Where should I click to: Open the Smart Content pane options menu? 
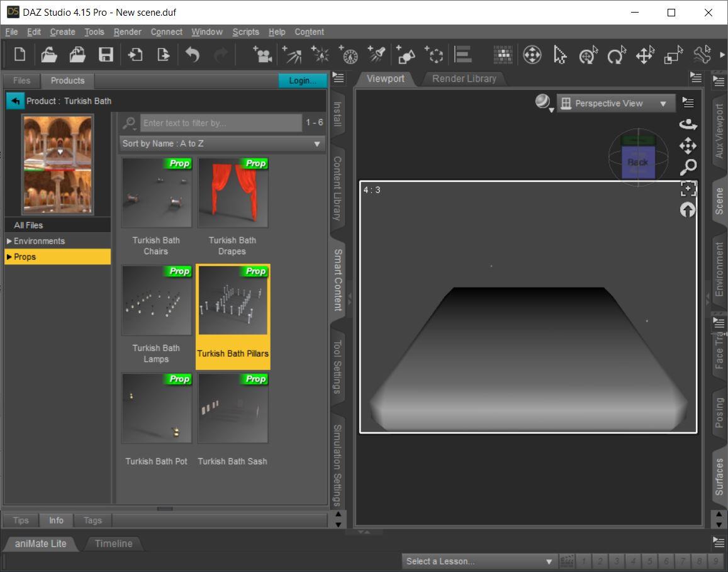click(x=339, y=77)
